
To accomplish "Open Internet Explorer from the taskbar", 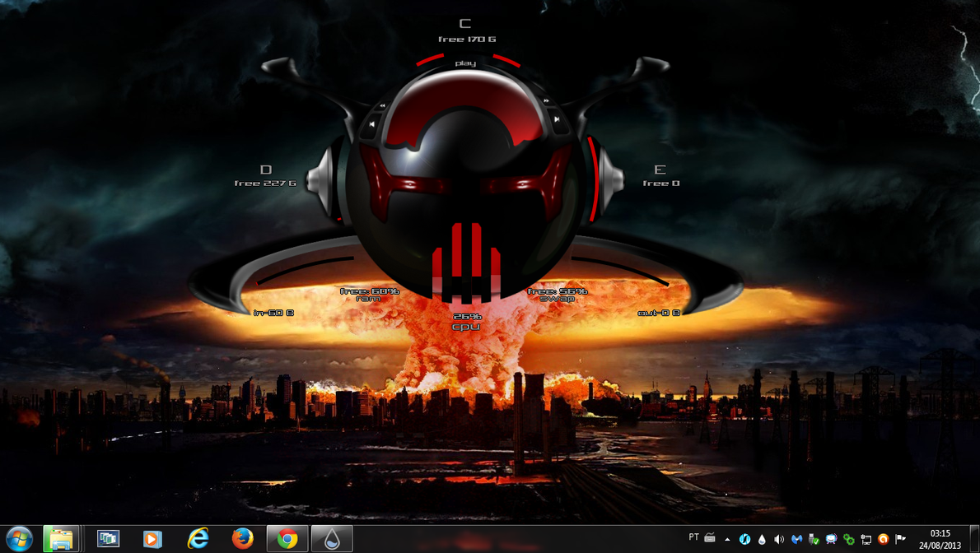I will [197, 539].
